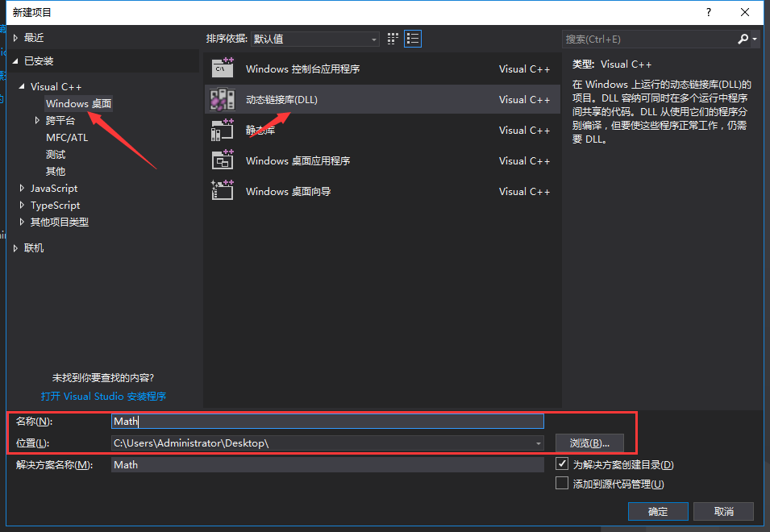Enable 添加到源代码管理 checkbox
Image resolution: width=770 pixels, height=532 pixels.
[x=562, y=483]
